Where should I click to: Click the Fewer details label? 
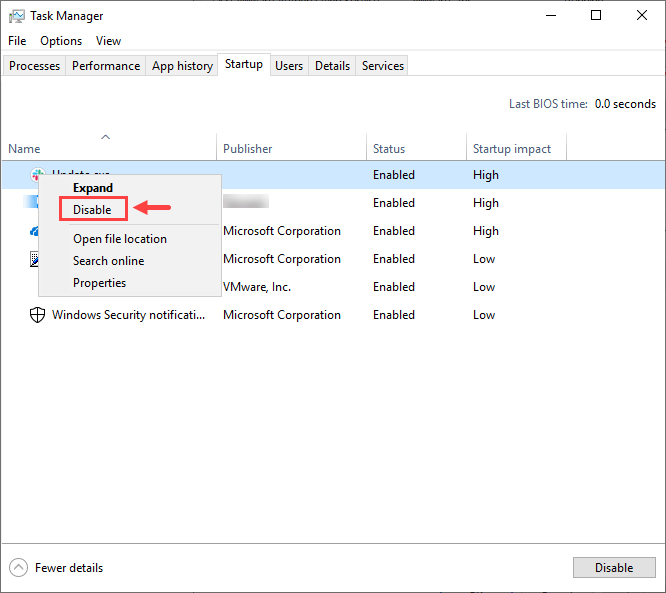point(69,568)
